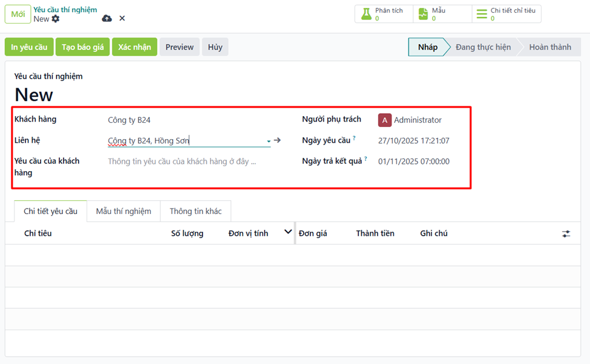Click the In yêu cầu button

click(x=29, y=47)
